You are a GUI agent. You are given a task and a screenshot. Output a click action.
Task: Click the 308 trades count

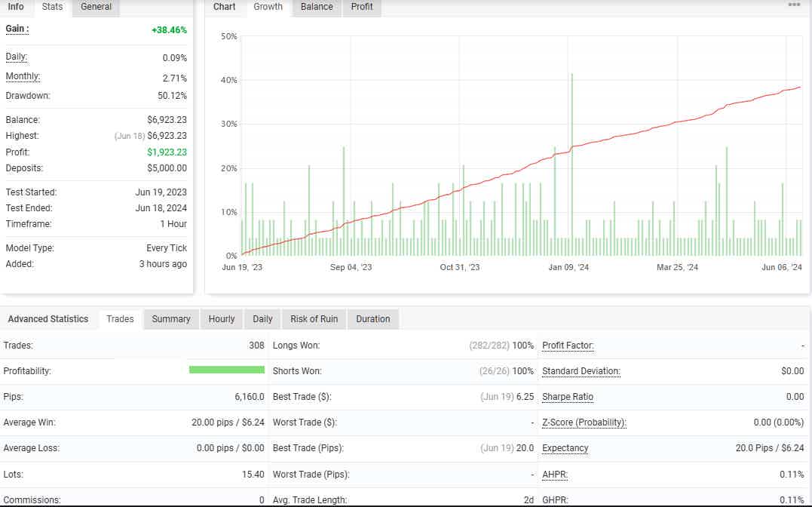click(256, 346)
